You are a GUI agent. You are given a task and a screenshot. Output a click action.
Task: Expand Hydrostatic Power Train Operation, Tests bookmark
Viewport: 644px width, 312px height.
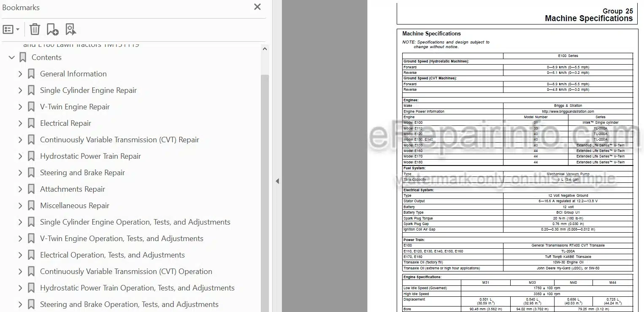click(x=20, y=288)
